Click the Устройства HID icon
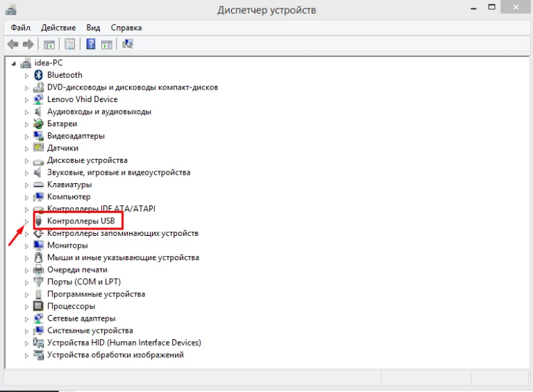This screenshot has width=533, height=392. [38, 343]
